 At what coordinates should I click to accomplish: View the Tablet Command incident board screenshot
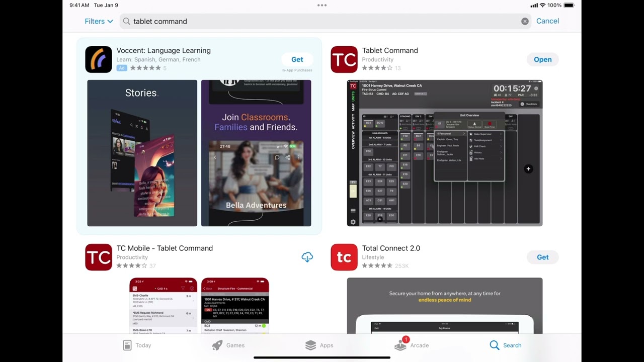[x=445, y=153]
